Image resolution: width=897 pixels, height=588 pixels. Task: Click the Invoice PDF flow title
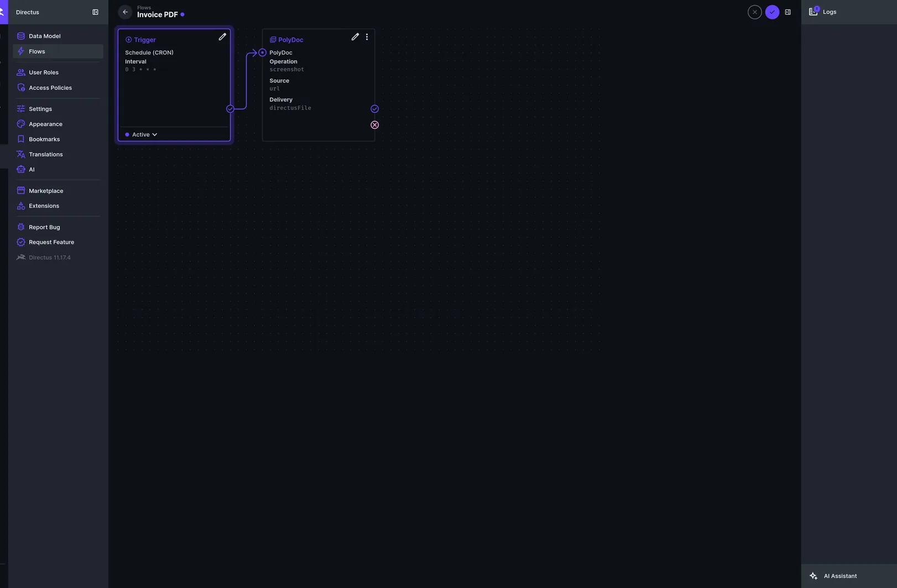(158, 15)
